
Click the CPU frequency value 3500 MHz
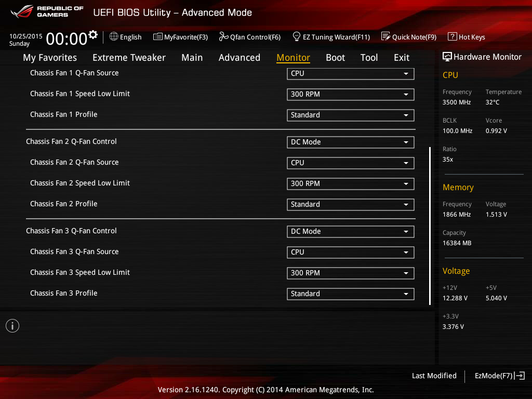pos(456,102)
